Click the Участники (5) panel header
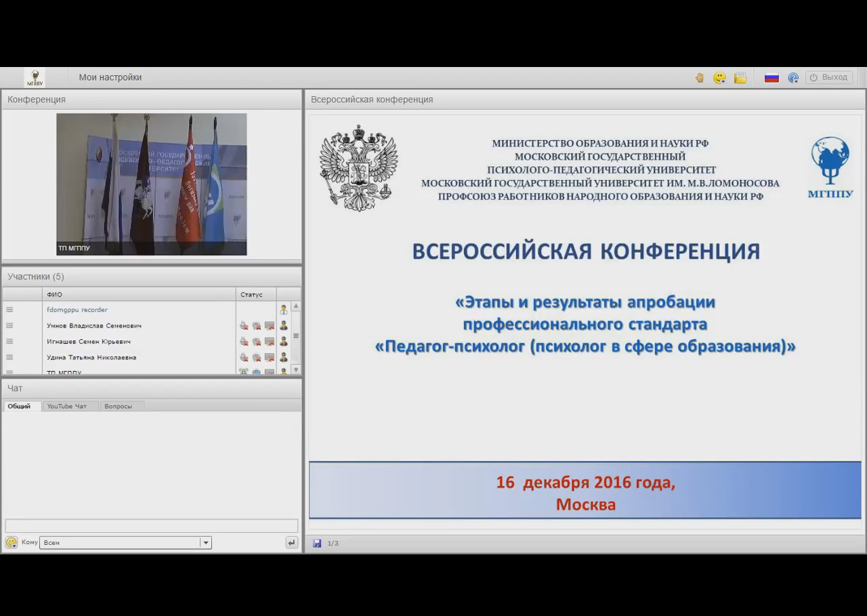The image size is (867, 616). 152,276
